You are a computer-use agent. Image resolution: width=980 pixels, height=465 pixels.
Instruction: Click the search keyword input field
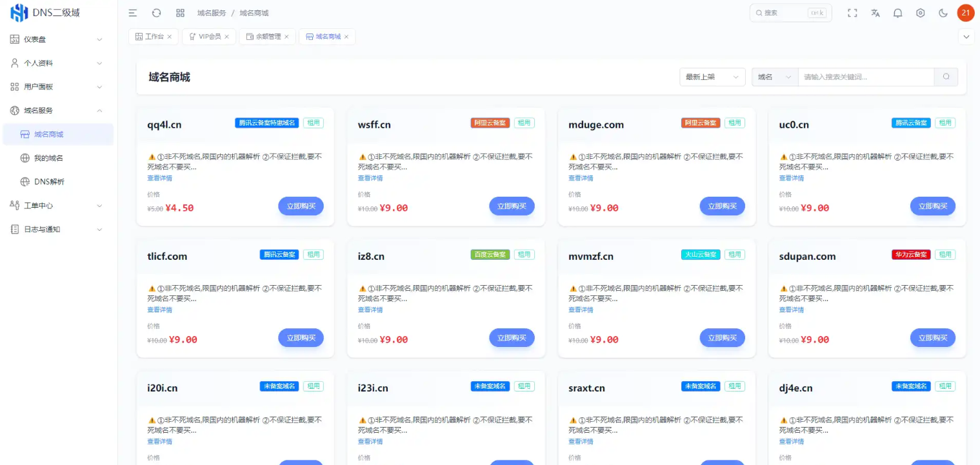865,77
